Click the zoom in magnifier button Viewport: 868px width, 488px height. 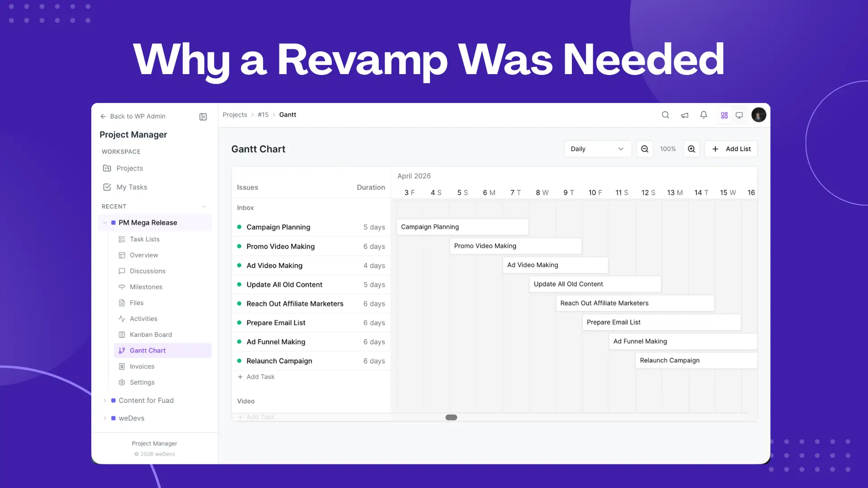tap(691, 149)
